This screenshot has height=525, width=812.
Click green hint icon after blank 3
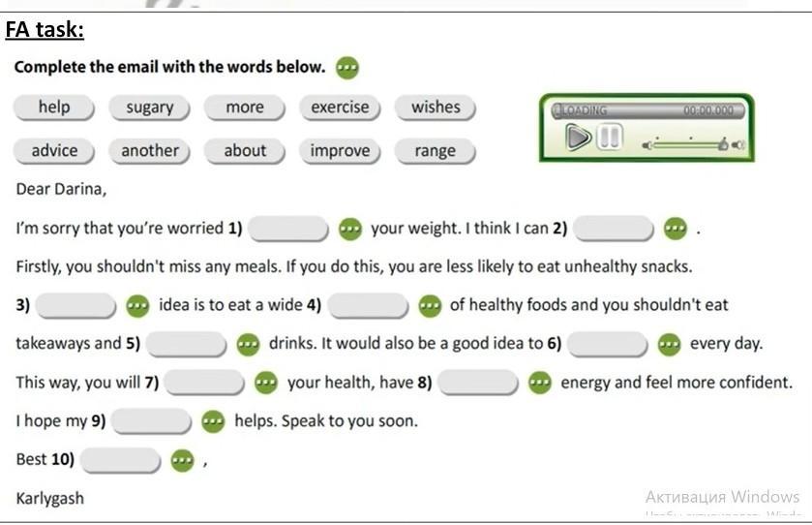pos(137,305)
